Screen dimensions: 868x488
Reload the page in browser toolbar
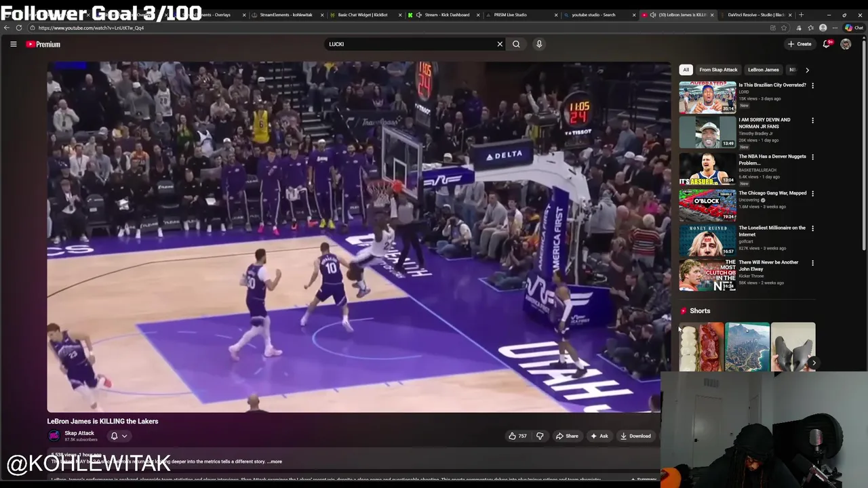(19, 28)
